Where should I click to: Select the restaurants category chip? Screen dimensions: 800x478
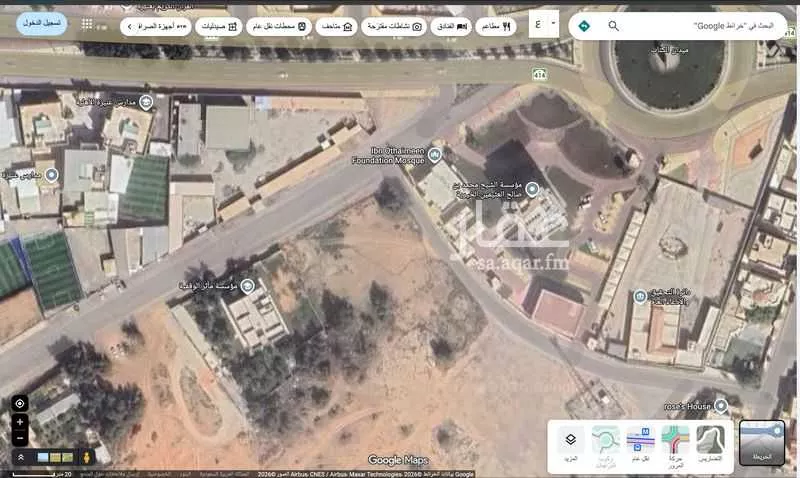495,27
